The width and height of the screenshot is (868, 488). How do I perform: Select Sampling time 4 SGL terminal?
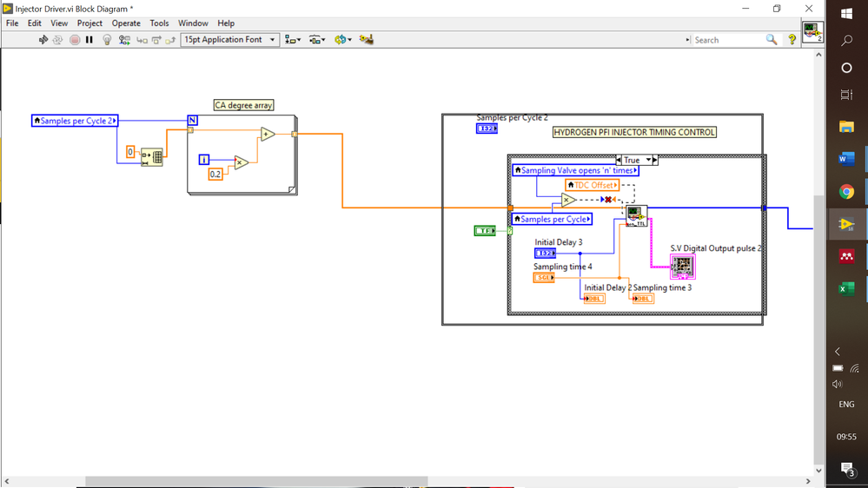pyautogui.click(x=544, y=278)
